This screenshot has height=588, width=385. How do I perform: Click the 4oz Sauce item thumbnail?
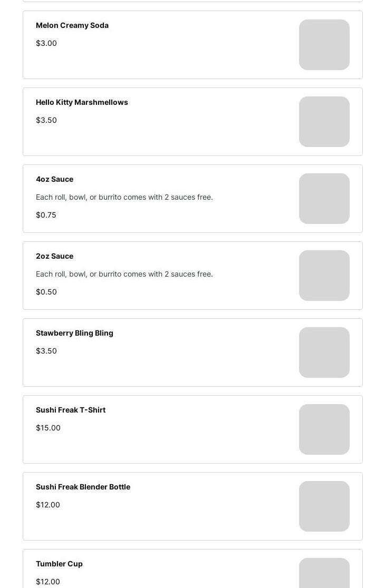coord(324,199)
